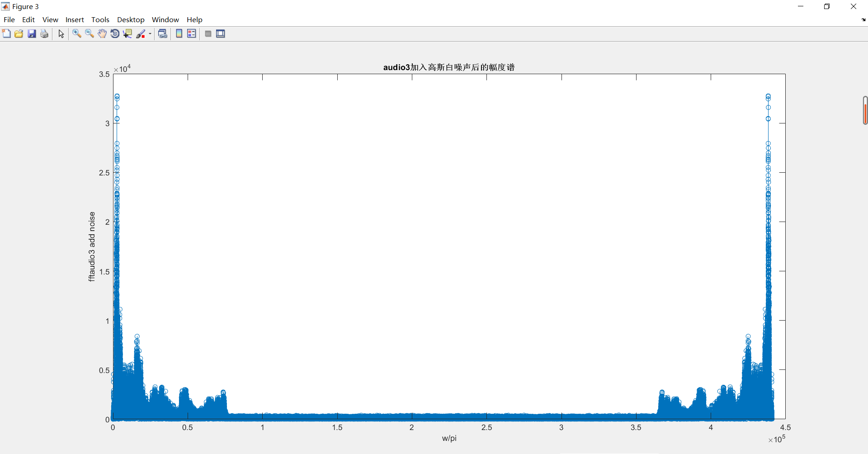Open the Help menu

tap(194, 20)
